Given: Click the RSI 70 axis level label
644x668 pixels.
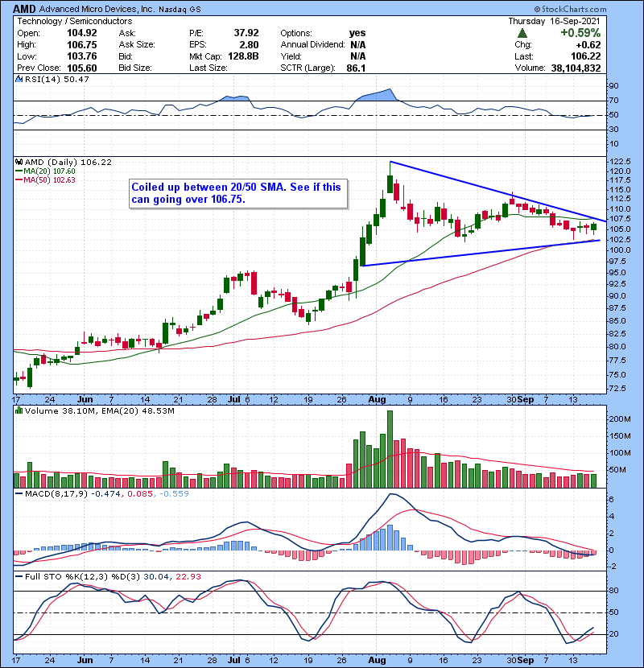Looking at the screenshot, I should (x=614, y=101).
